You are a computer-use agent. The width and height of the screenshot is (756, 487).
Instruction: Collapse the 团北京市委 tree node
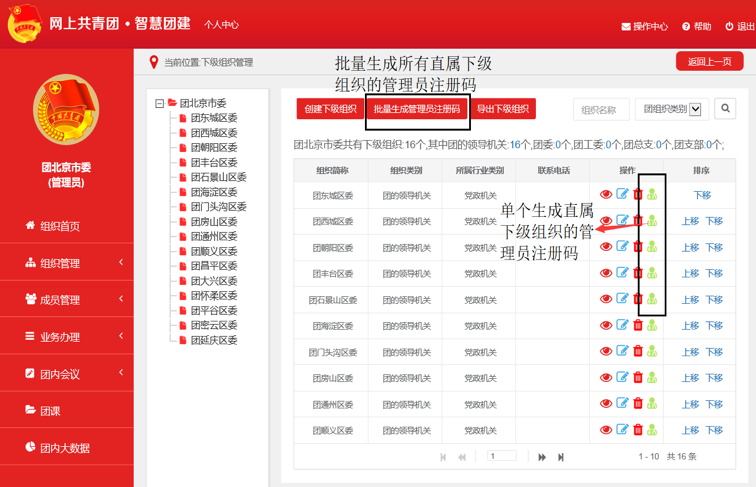point(160,103)
